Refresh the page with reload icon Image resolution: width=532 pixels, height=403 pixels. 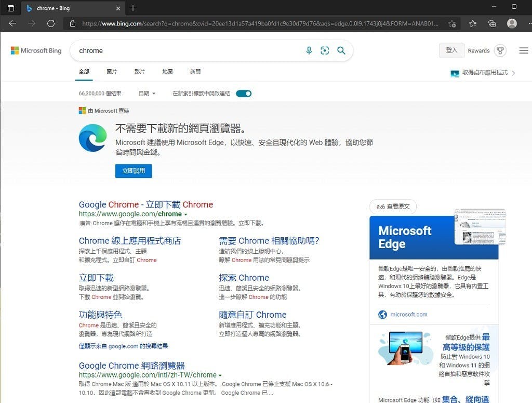[x=51, y=23]
